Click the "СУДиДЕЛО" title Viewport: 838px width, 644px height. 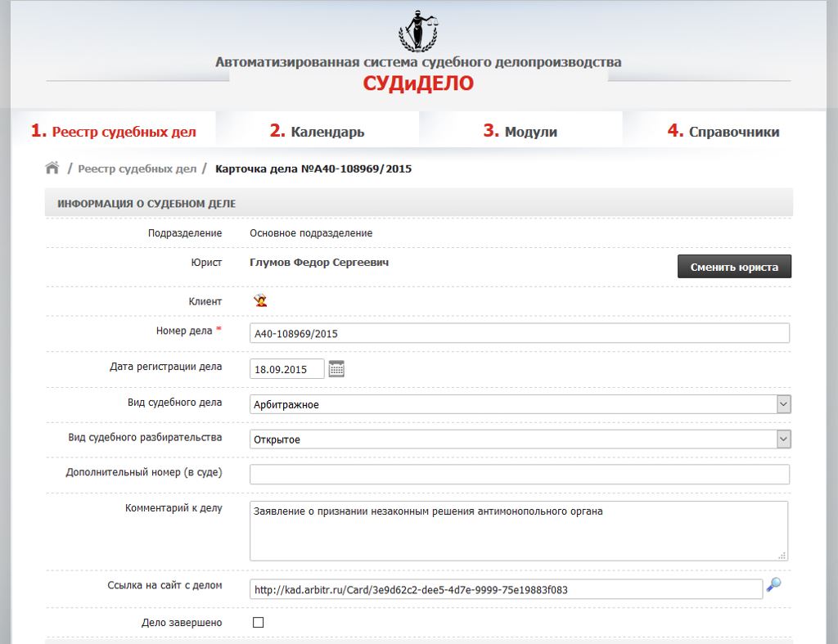pos(418,83)
